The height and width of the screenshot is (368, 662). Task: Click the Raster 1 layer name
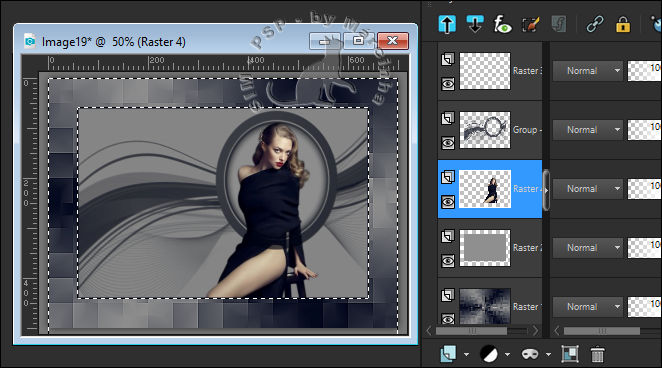click(x=527, y=307)
